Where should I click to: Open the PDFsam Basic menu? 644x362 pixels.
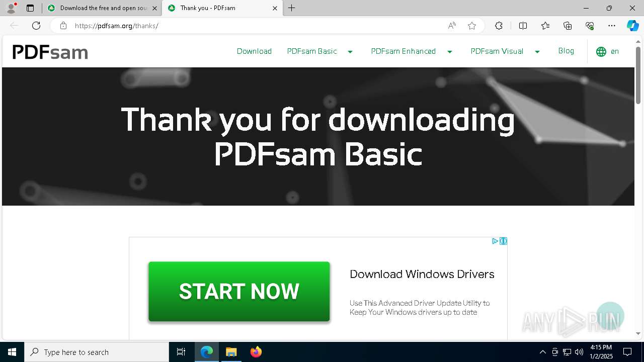coord(312,51)
